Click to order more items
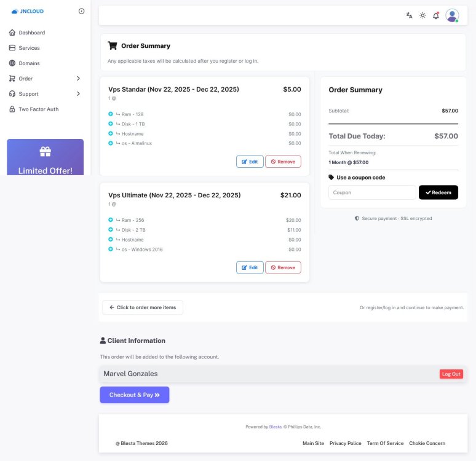Screen dimensions: 476x461 pos(143,307)
